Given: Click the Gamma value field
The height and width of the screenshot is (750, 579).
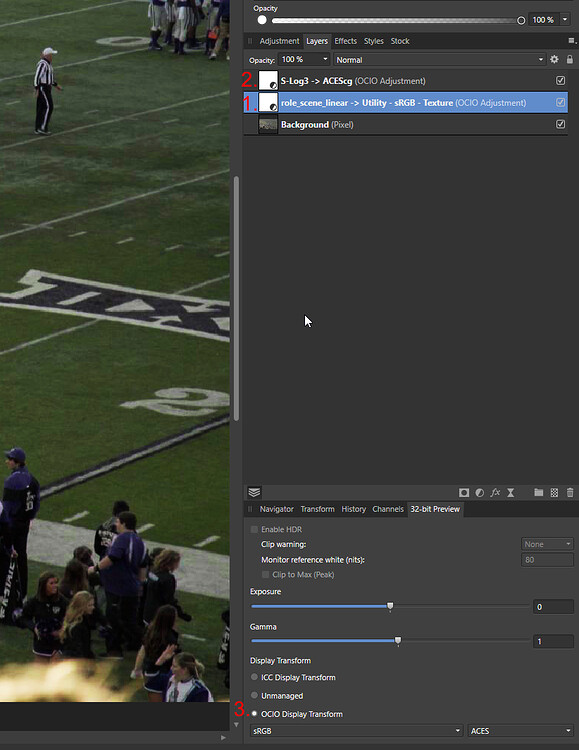Looking at the screenshot, I should coord(553,641).
